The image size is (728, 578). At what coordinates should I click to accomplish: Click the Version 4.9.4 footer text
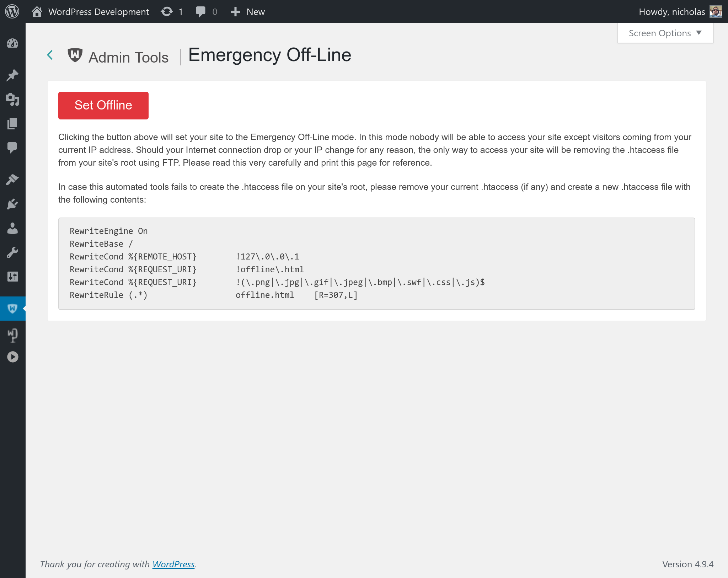click(x=687, y=564)
